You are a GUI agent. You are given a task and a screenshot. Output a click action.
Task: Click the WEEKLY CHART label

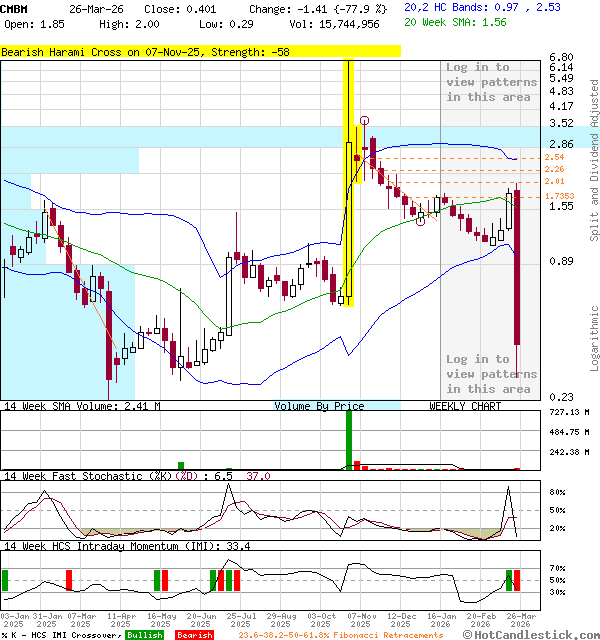point(465,406)
